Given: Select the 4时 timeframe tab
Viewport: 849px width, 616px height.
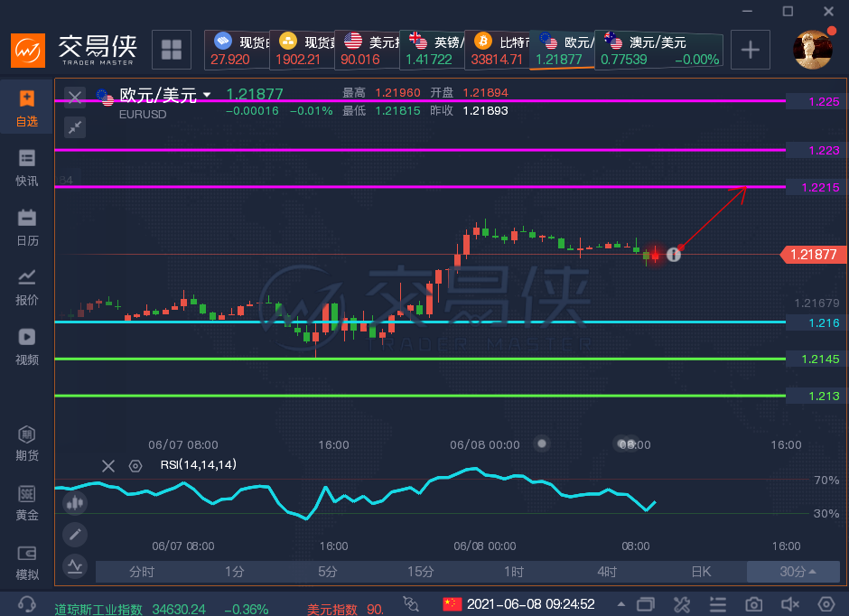Looking at the screenshot, I should click(608, 572).
